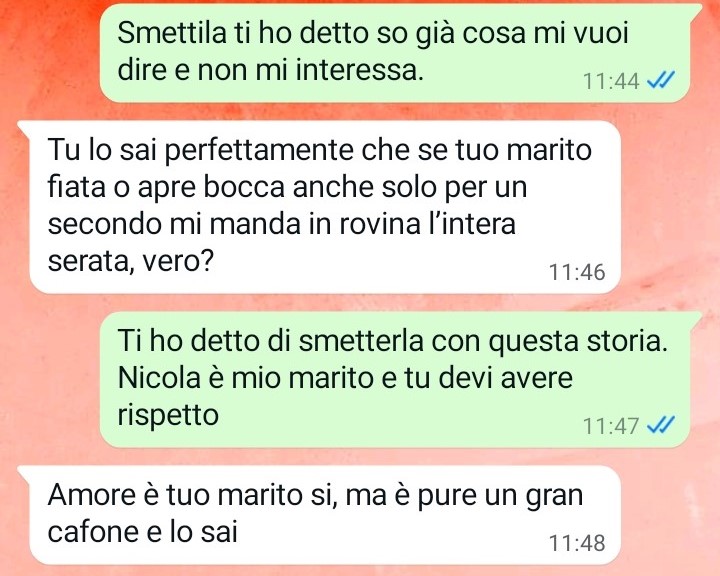Viewport: 720px width, 576px height.
Task: Click the 11:47 timestamp
Action: (611, 426)
